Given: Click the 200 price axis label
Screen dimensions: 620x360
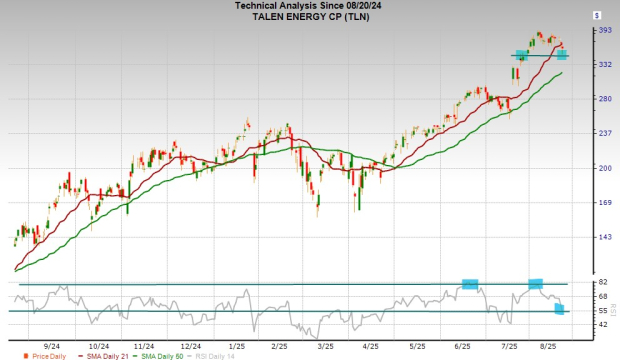Looking at the screenshot, I should (x=605, y=168).
